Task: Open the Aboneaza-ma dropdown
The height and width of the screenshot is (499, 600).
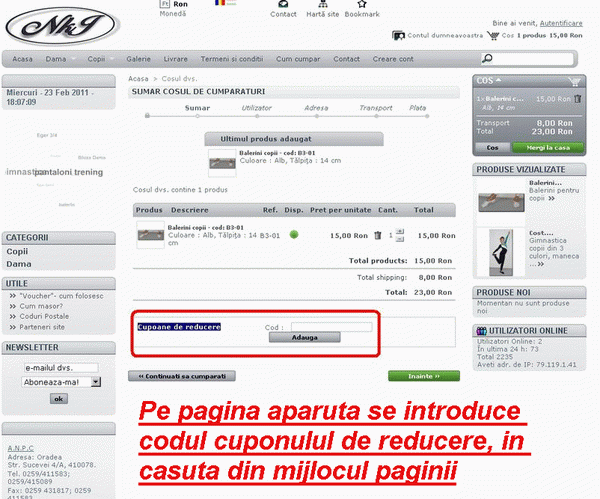Action: (x=96, y=382)
